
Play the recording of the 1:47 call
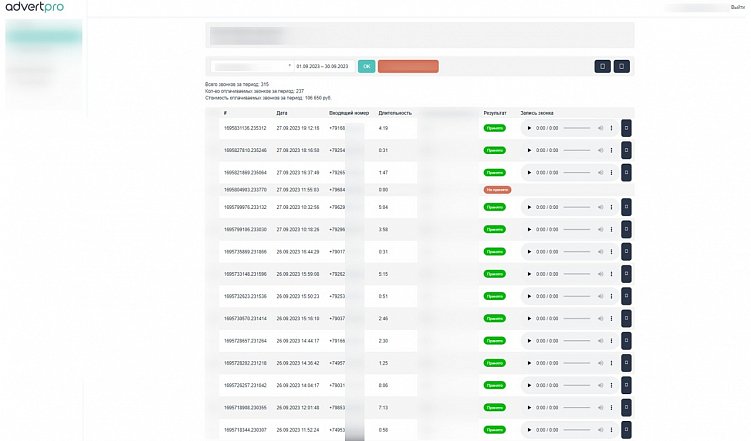point(529,172)
